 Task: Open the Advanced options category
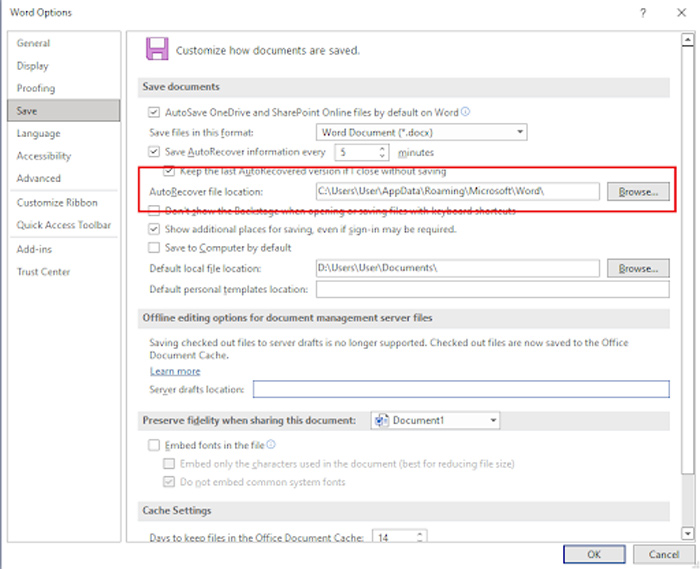(x=38, y=178)
